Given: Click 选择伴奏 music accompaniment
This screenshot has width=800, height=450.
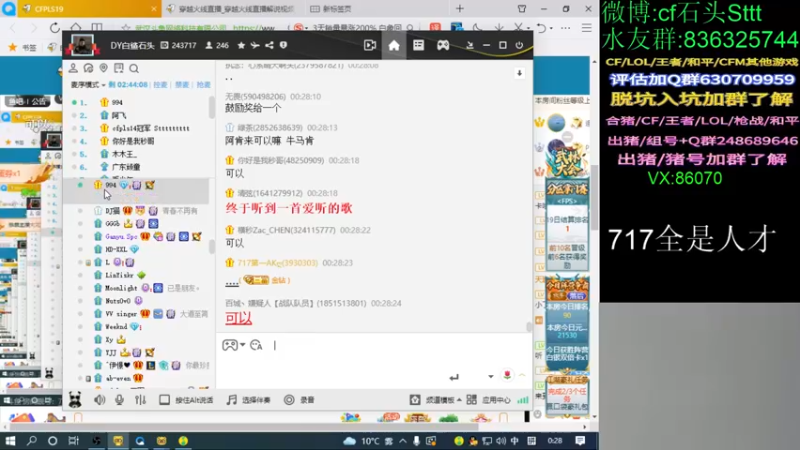Looking at the screenshot, I should (248, 400).
